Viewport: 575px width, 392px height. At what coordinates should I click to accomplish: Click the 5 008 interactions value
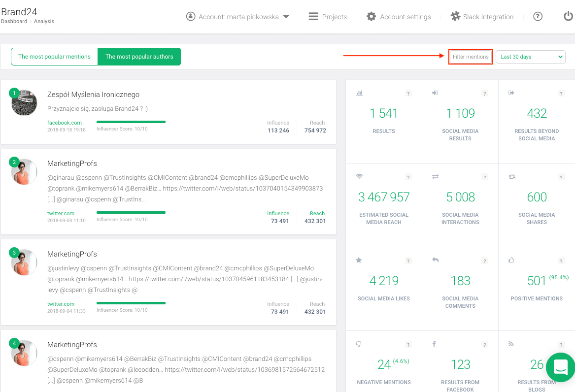coord(460,197)
